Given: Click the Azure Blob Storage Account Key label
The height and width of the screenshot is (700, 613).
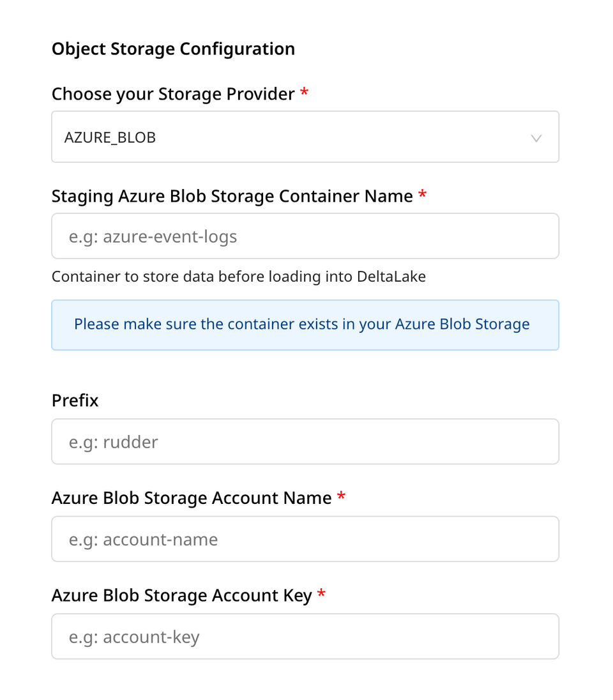Looking at the screenshot, I should click(182, 596).
